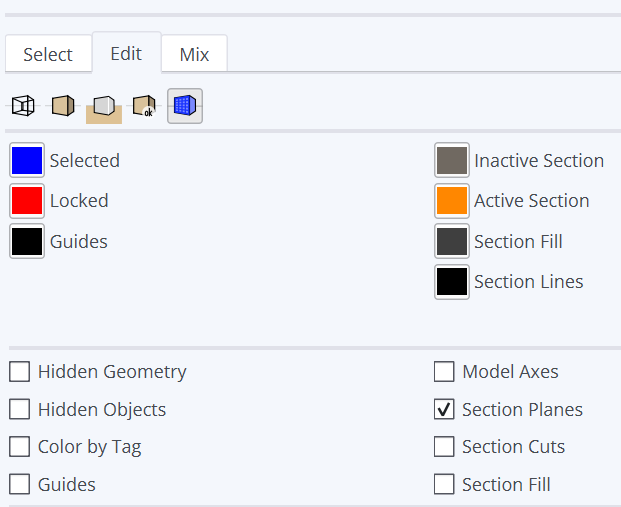This screenshot has height=507, width=621.
Task: Pick the red Locked color swatch
Action: pos(27,201)
